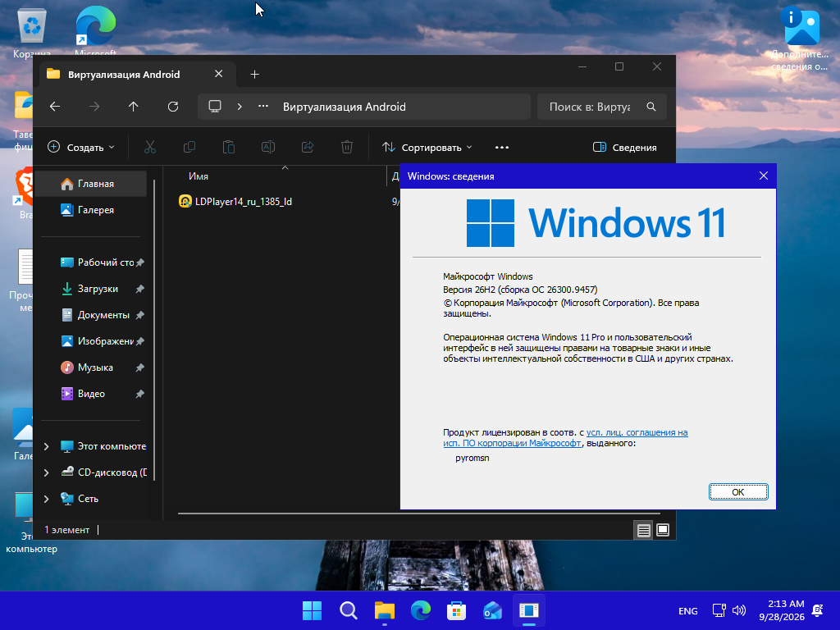The width and height of the screenshot is (840, 630).
Task: Click the breadcrumb chevron in address bar
Action: click(240, 107)
